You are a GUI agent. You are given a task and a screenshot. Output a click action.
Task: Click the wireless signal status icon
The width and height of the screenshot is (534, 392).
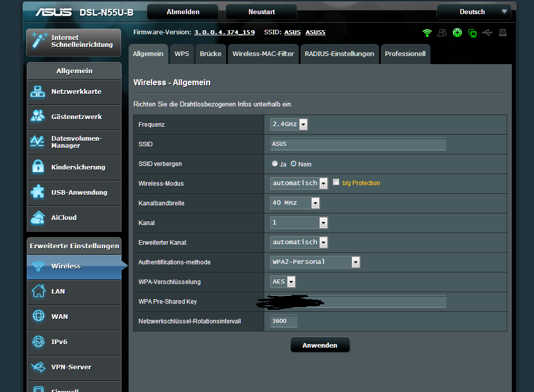[427, 33]
